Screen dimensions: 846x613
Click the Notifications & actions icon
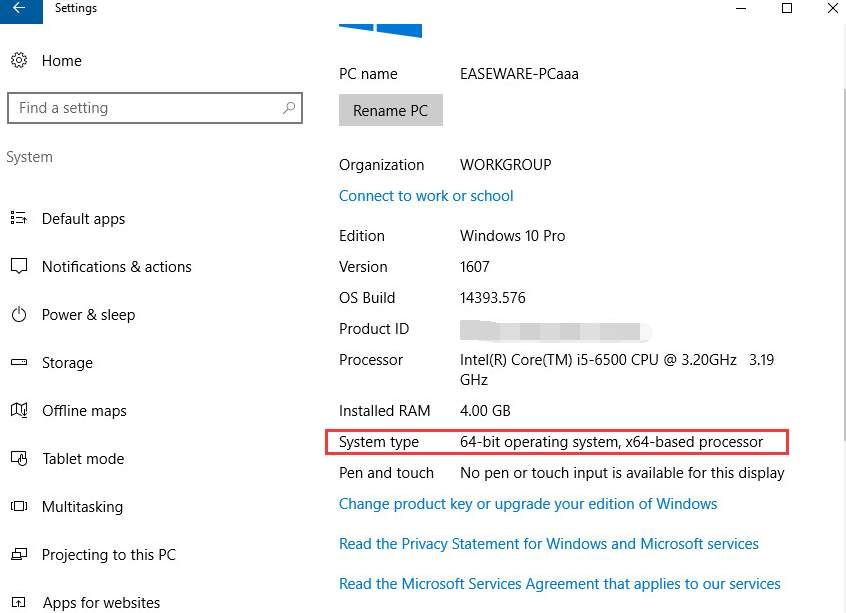coord(18,267)
